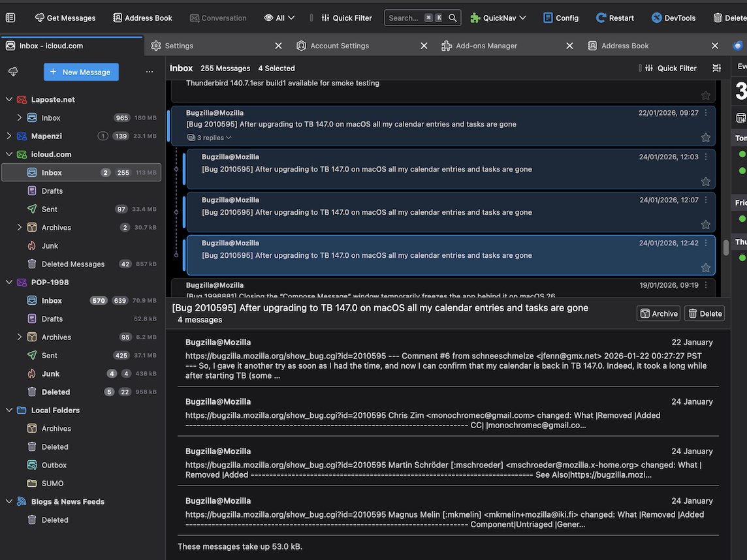The height and width of the screenshot is (560, 747).
Task: Open DevTools from the toolbar
Action: [x=673, y=18]
